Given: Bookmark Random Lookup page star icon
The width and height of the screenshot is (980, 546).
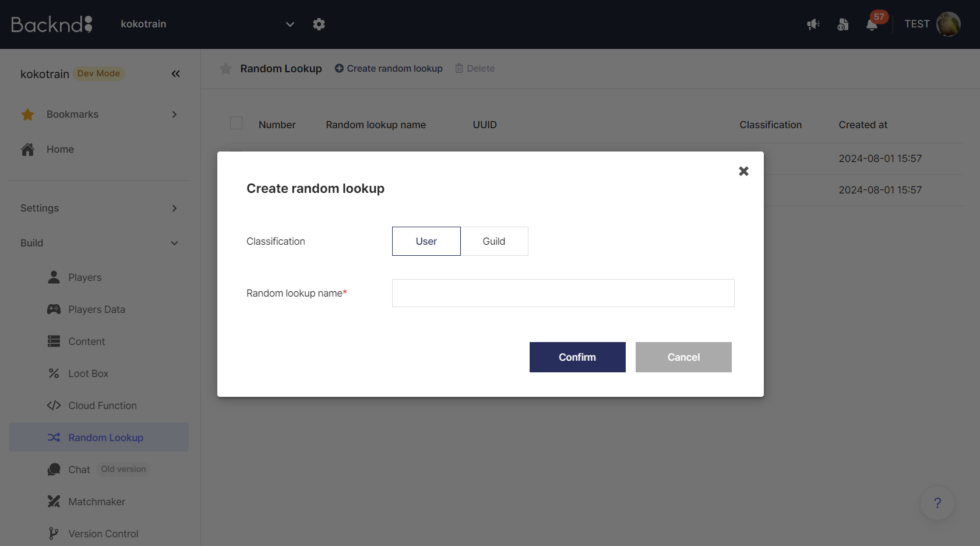Looking at the screenshot, I should tap(225, 69).
